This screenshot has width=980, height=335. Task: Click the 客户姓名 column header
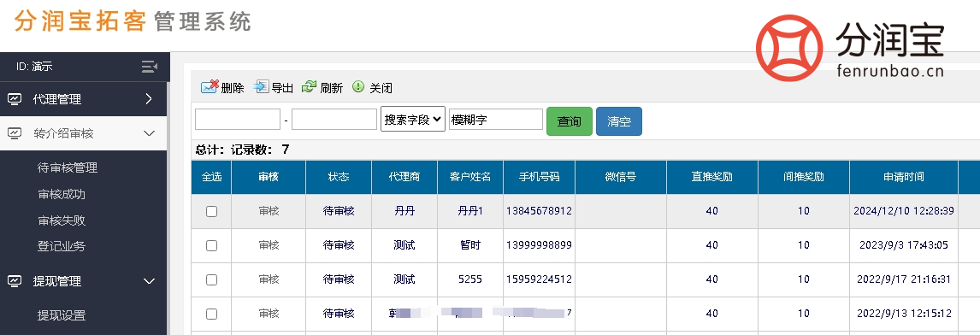(x=470, y=177)
